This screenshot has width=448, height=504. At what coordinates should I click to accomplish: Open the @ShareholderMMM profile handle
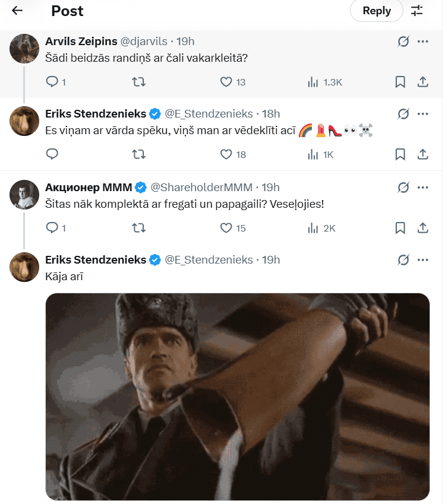(201, 188)
